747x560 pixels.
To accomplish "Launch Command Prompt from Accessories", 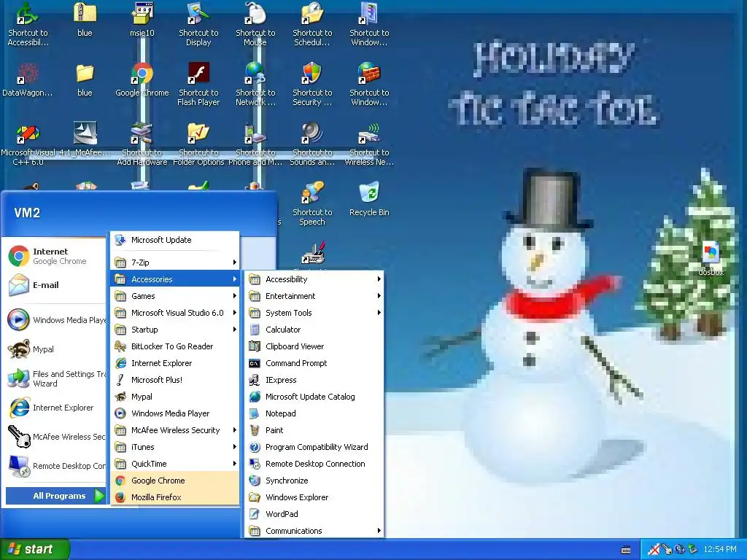I will (x=314, y=363).
